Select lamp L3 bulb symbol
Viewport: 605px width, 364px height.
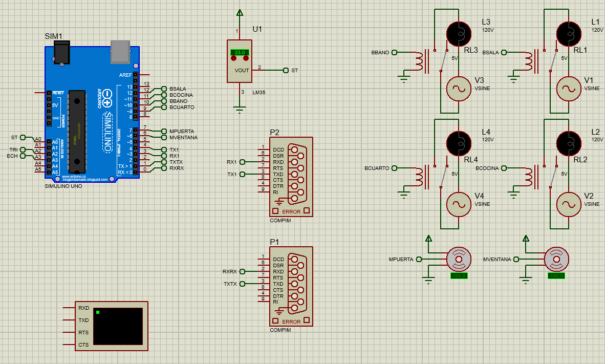point(459,34)
